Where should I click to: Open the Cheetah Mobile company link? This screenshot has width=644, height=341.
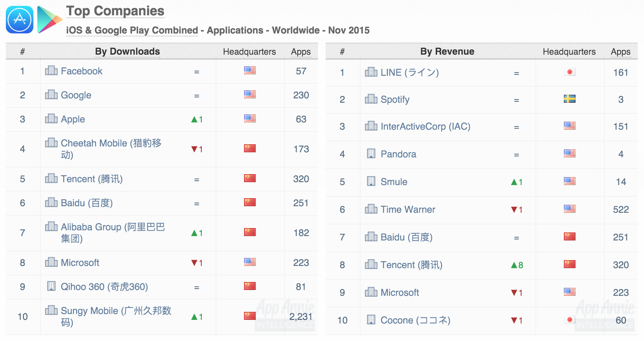point(111,149)
